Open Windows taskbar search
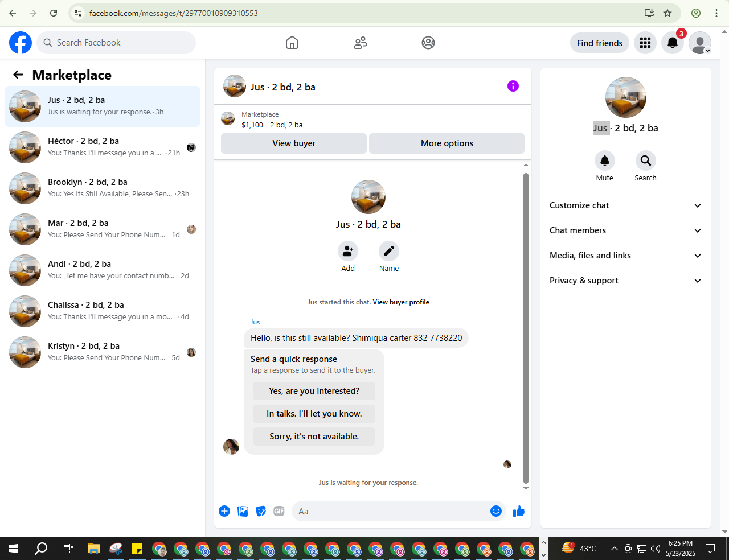Screen dimensions: 729x560 41,549
